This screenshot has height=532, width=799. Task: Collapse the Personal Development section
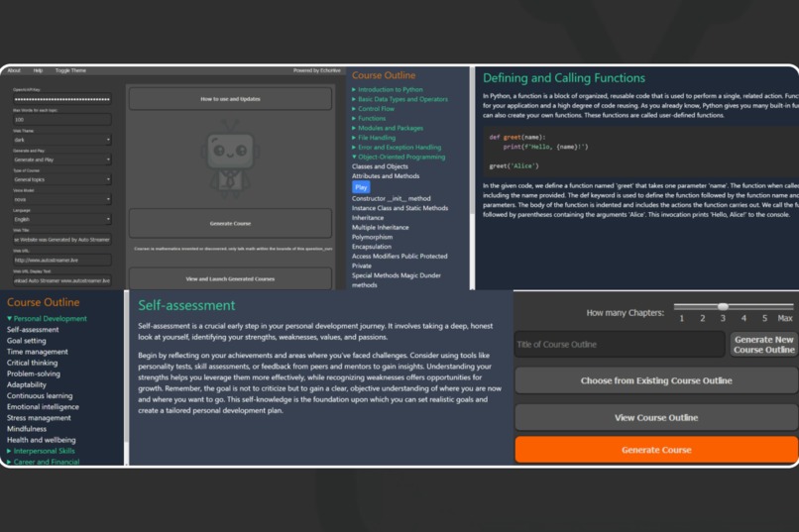pyautogui.click(x=47, y=319)
